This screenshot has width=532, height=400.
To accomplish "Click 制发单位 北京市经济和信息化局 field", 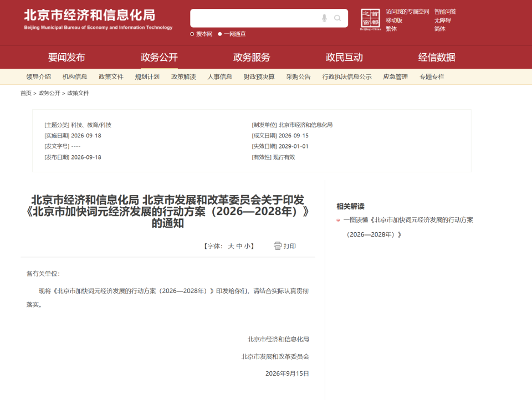I will (292, 125).
